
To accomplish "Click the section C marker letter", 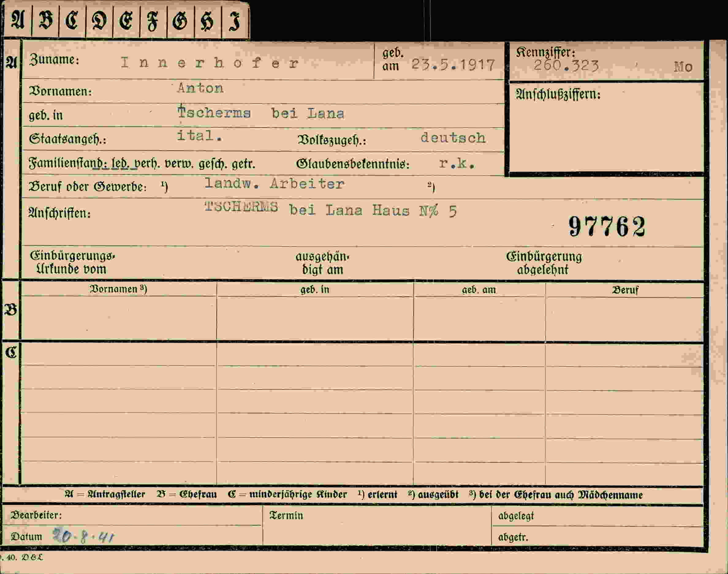I will [x=11, y=353].
